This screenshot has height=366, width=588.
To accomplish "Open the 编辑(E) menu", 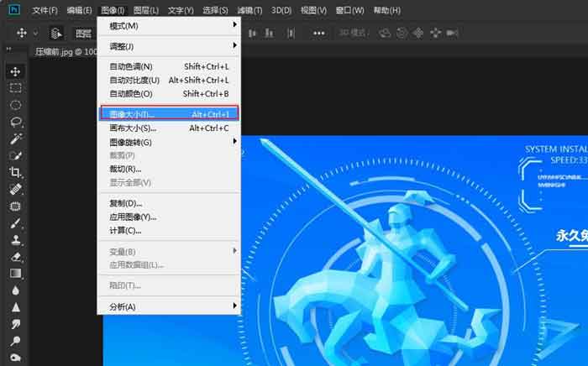I will point(79,10).
